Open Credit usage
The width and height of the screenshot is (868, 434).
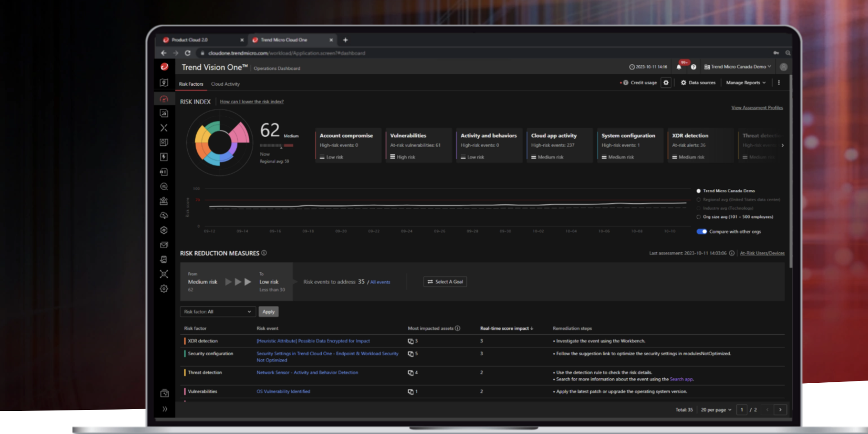tap(640, 82)
